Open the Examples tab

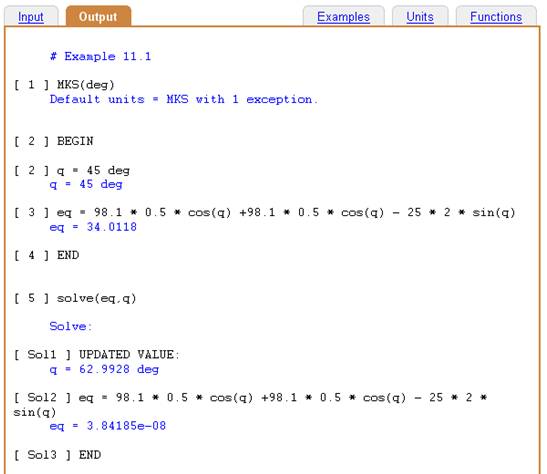343,16
